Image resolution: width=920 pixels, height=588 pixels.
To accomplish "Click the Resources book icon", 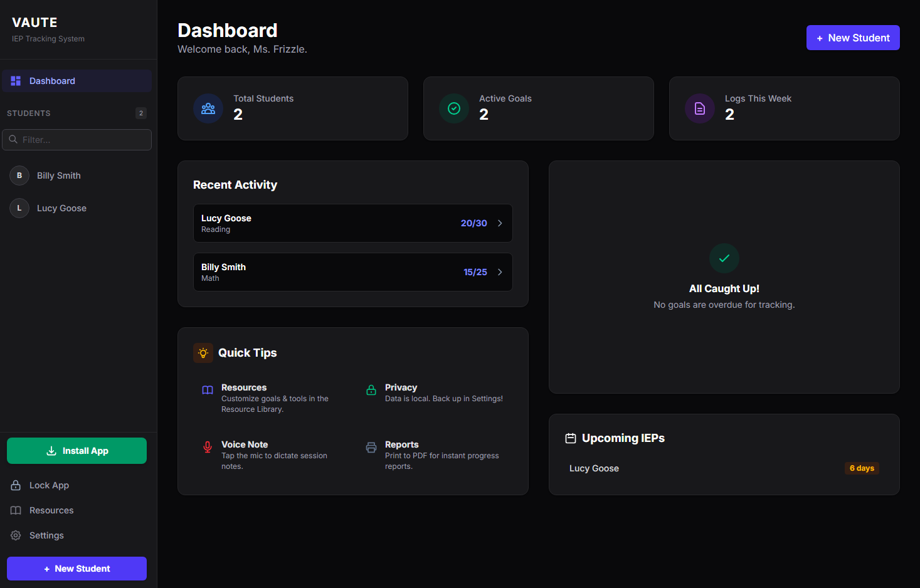I will click(x=207, y=390).
